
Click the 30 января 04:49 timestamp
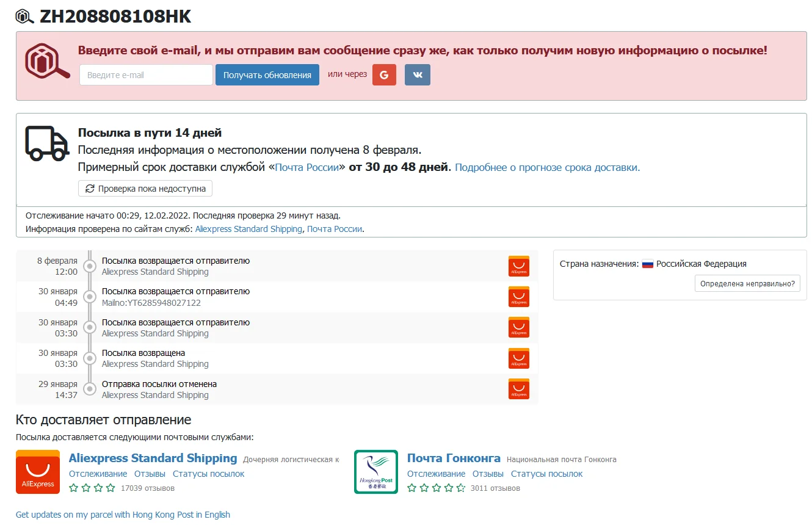[58, 297]
